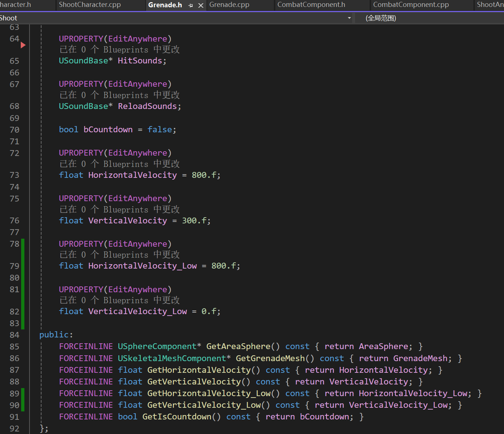
Task: Click the GetAreaSphere function name
Action: (239, 346)
